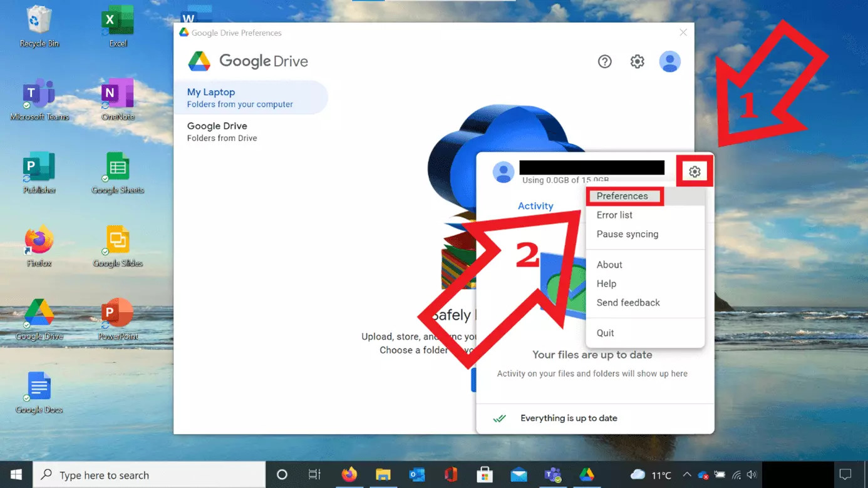Open the notification center
Screen dimensions: 868x488
coord(845,475)
